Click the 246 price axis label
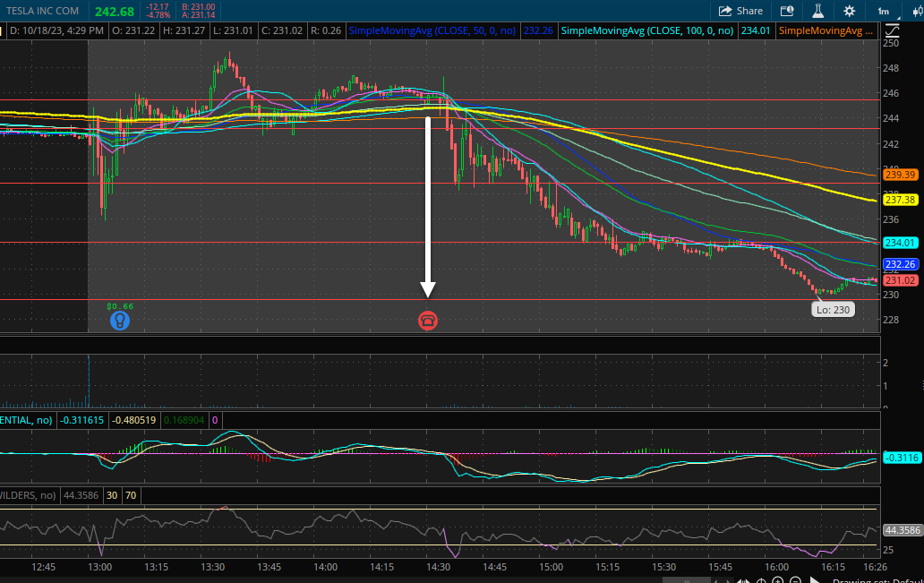Viewport: 924px width, 583px height. (891, 93)
